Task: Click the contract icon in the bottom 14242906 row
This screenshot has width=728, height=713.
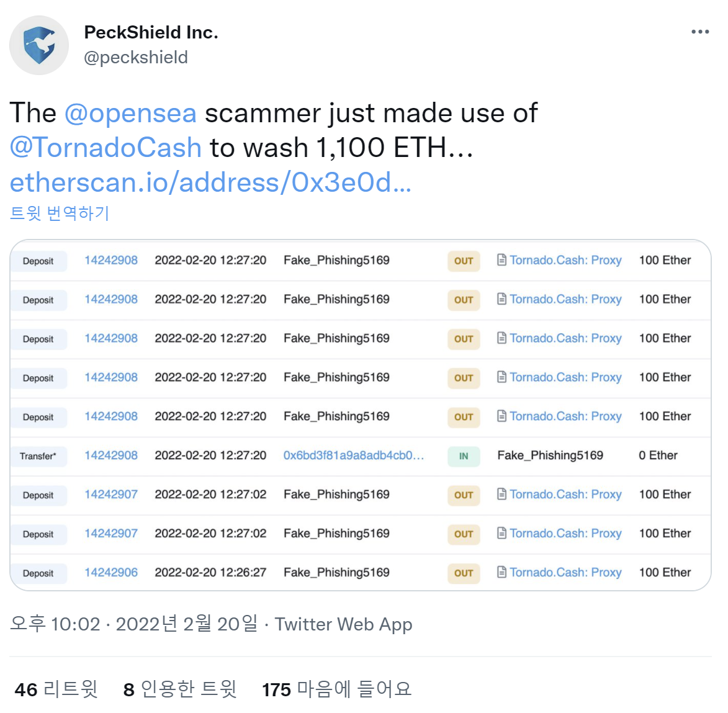Action: pos(501,572)
